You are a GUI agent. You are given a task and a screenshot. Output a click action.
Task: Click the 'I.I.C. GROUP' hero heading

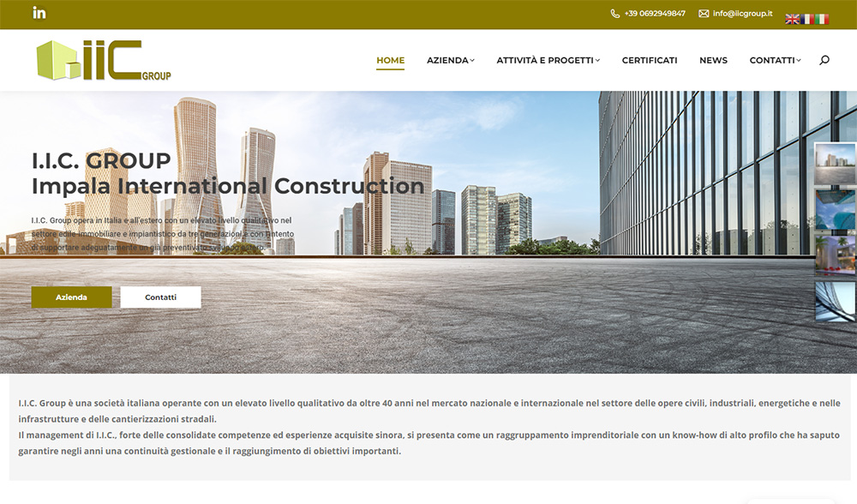[x=101, y=160]
